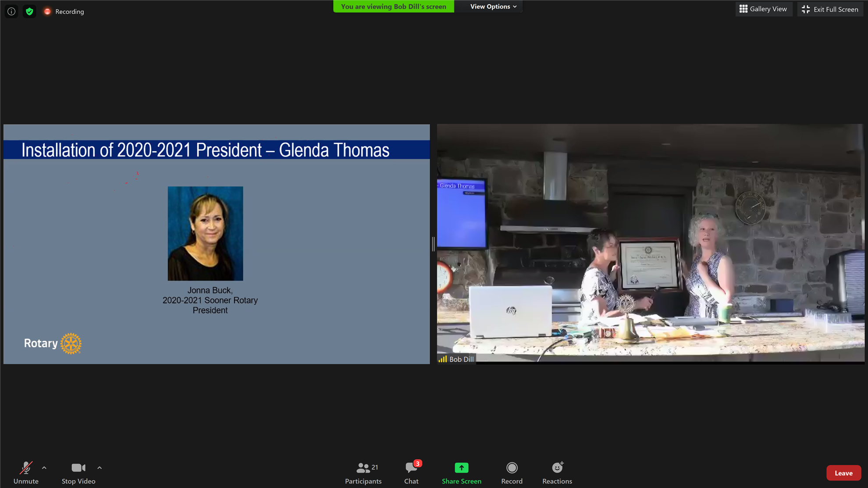Click the shared slide with Jonna Buck's photo

[x=217, y=244]
